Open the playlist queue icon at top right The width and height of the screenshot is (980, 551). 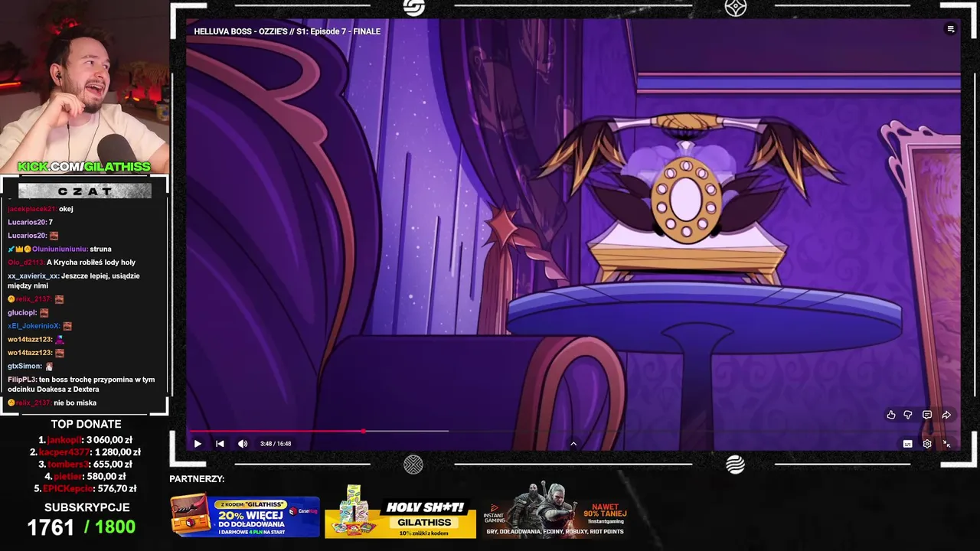pos(951,29)
